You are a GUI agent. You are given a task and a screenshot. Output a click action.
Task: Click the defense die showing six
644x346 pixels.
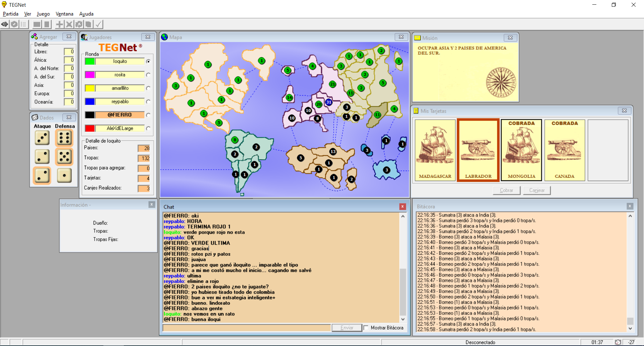click(64, 138)
